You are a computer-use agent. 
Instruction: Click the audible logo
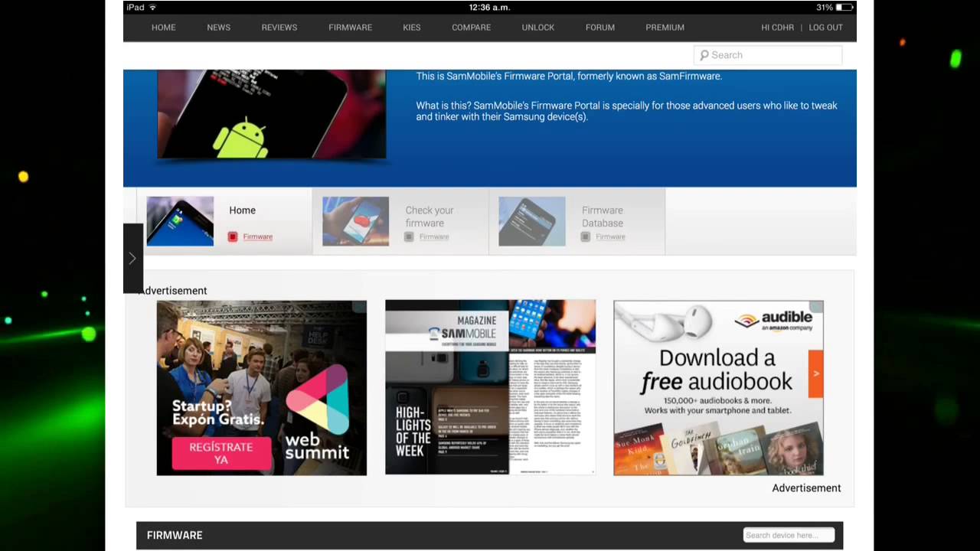pos(773,320)
